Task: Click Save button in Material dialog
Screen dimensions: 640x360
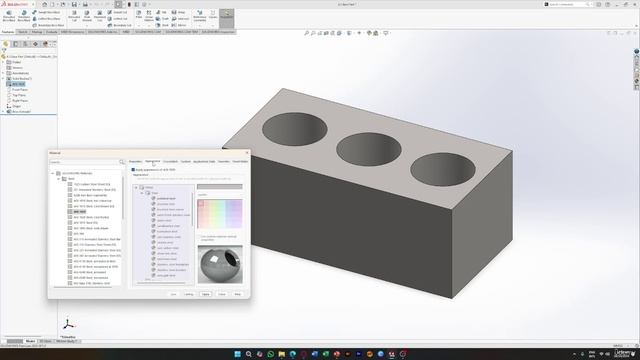Action: pyautogui.click(x=173, y=294)
